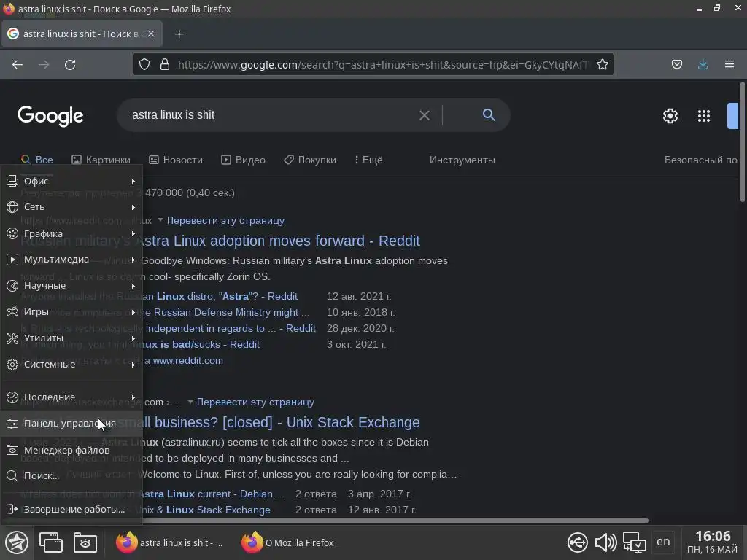
Task: Open the Pocket save icon
Action: coord(676,64)
